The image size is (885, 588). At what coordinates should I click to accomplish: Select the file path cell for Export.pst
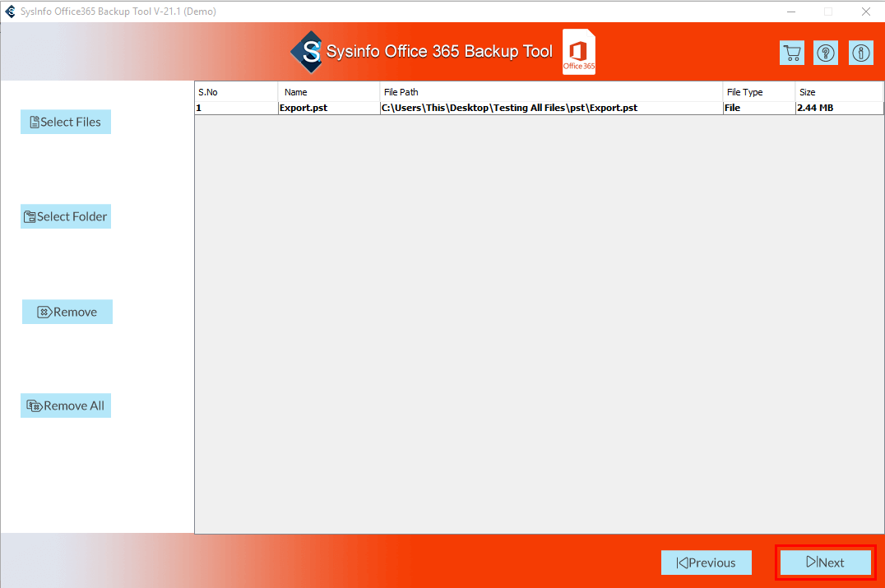[551, 108]
